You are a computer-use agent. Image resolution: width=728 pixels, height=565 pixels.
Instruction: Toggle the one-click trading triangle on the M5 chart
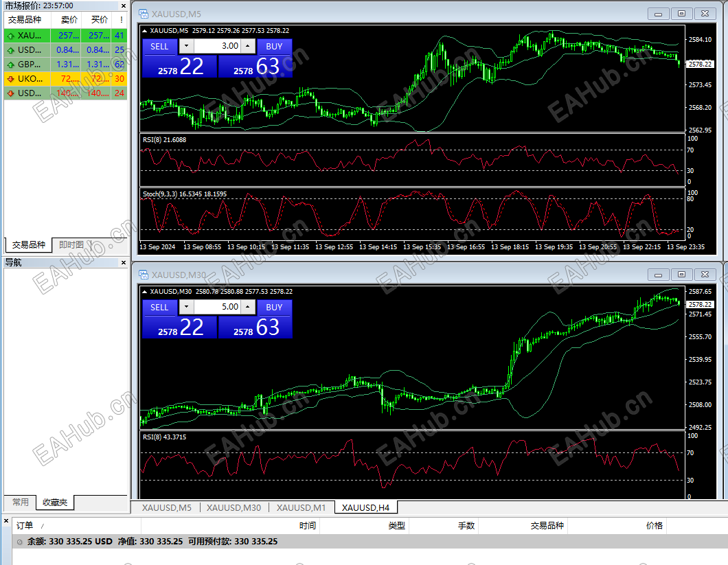click(x=144, y=31)
